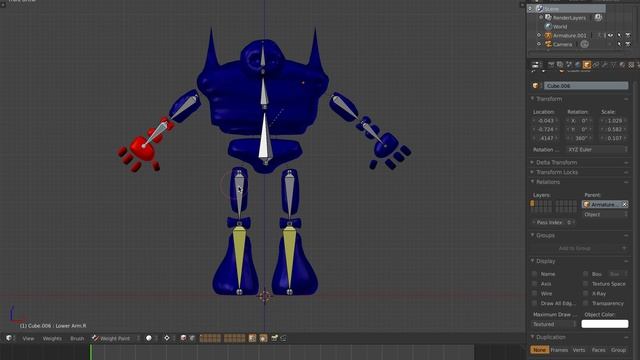This screenshot has height=360, width=640.
Task: Open the XYZ Euler rotation mode dropdown
Action: coord(597,150)
